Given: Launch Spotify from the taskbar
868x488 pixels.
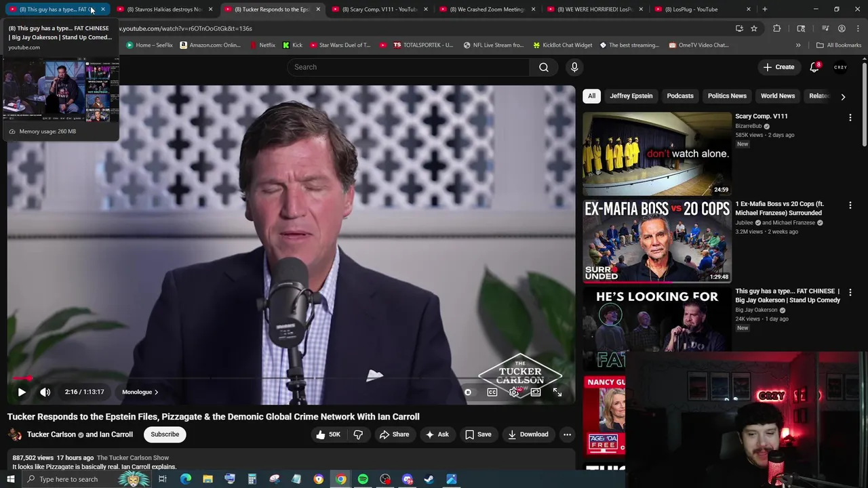Looking at the screenshot, I should (363, 479).
